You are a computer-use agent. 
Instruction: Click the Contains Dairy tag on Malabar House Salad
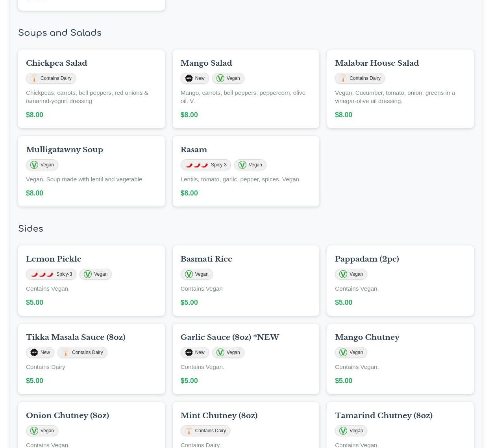tap(360, 78)
